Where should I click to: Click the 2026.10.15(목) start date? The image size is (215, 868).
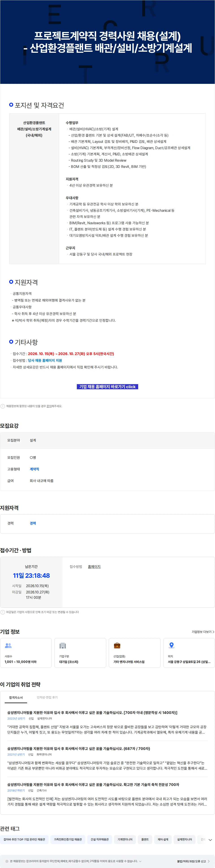click(37, 586)
